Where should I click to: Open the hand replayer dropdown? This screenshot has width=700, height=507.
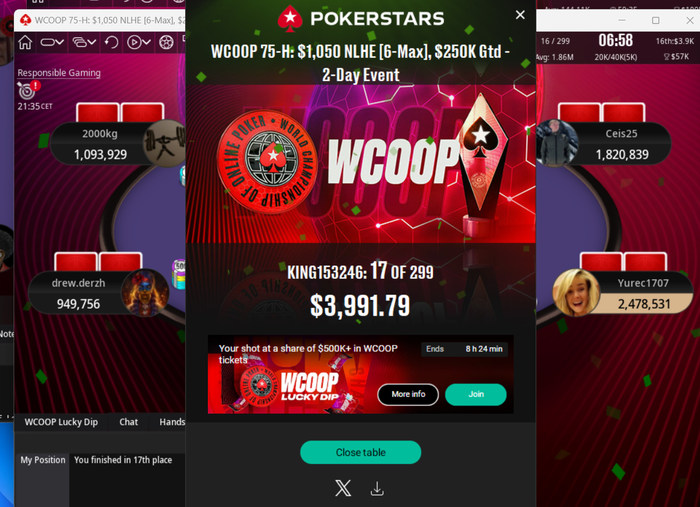(139, 42)
